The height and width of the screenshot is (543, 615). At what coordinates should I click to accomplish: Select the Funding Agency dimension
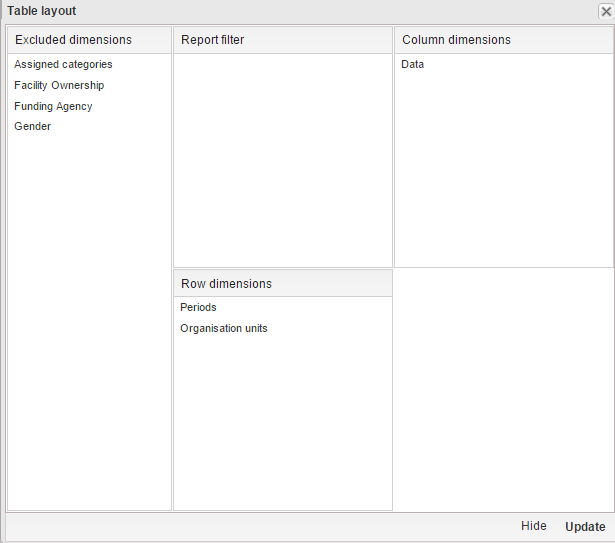point(53,106)
